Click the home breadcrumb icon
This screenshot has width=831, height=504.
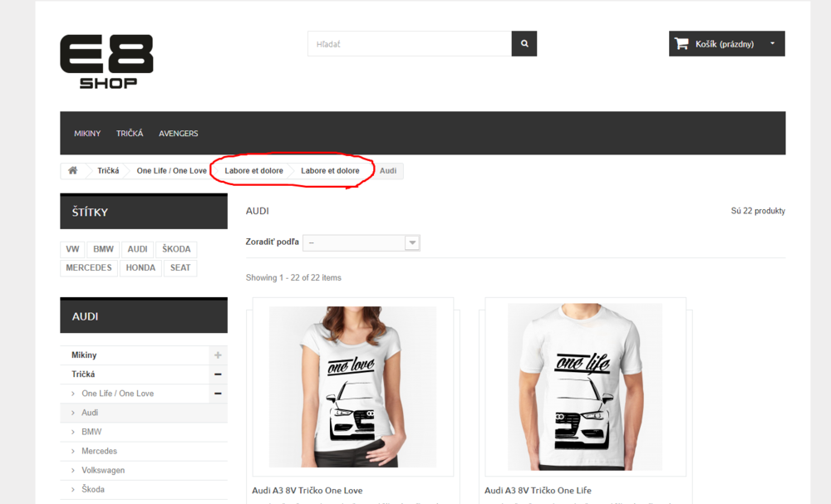[x=72, y=170]
